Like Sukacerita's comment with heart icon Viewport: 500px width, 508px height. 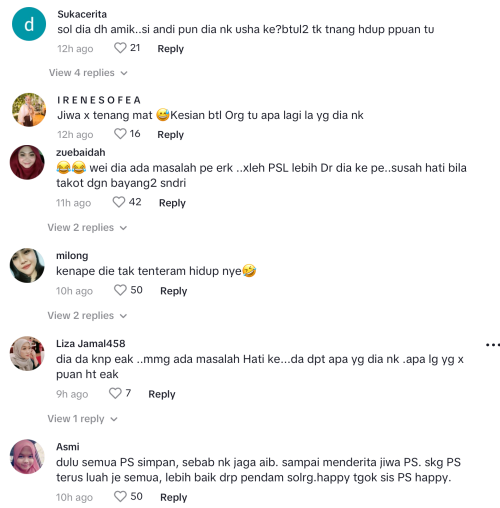click(x=120, y=48)
